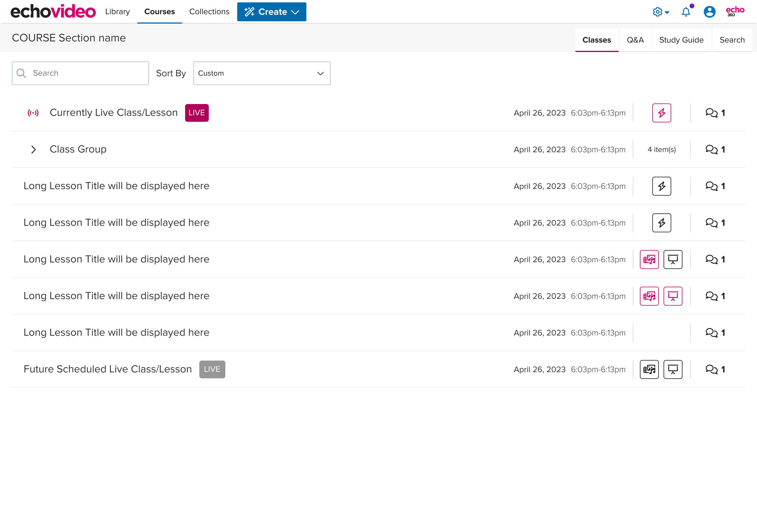
Task: Expand the Class Group chevron
Action: click(x=33, y=149)
